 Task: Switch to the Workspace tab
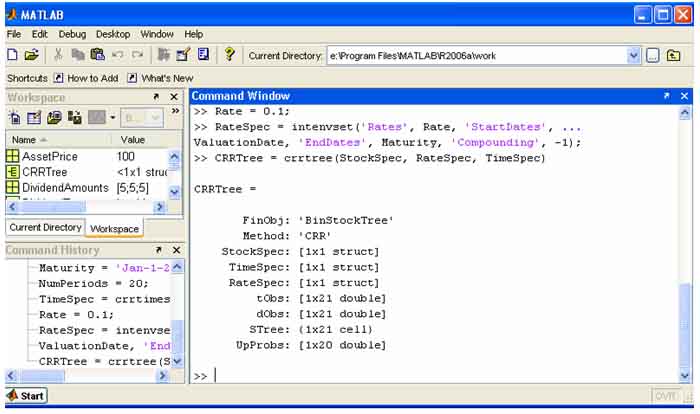pos(114,228)
